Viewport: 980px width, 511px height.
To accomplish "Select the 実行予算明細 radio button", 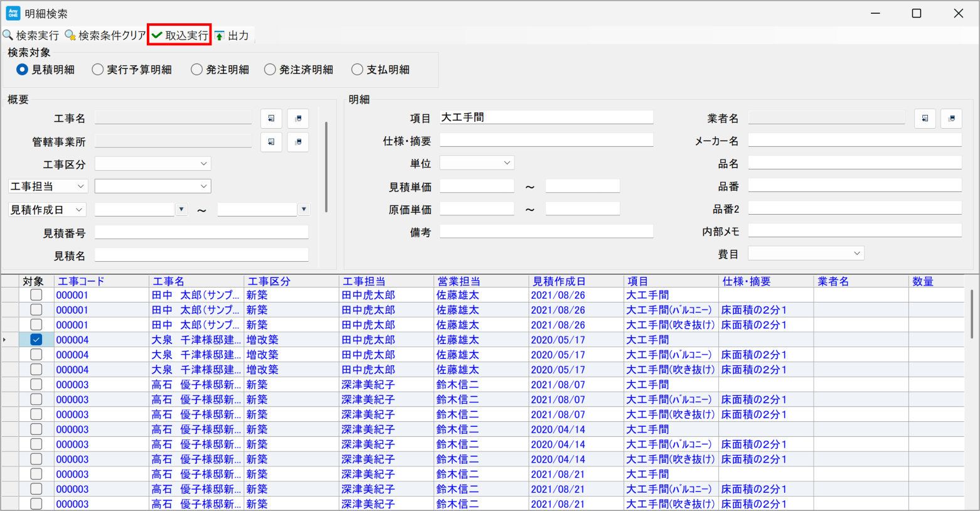I will [x=98, y=70].
